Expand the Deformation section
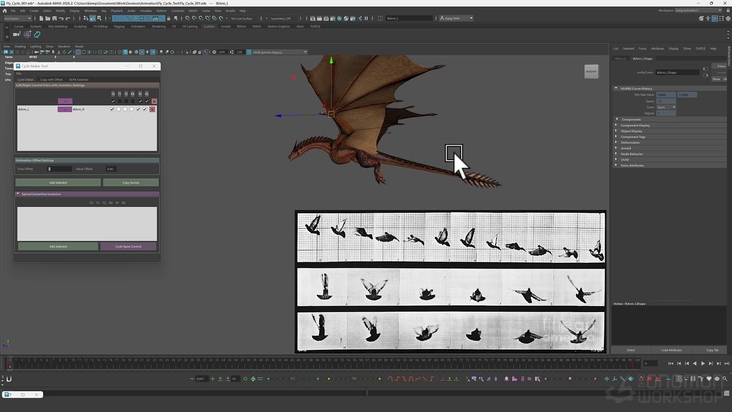Image resolution: width=732 pixels, height=412 pixels. click(616, 142)
